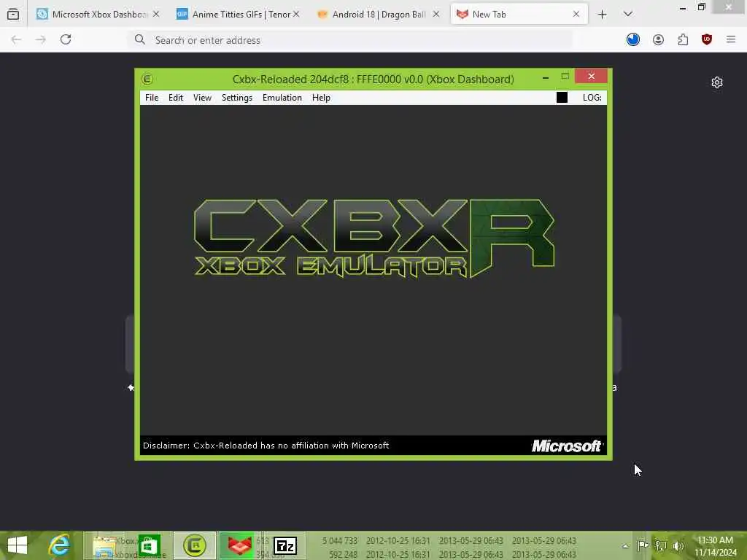Image resolution: width=747 pixels, height=560 pixels.
Task: Open the volume speaker tray icon
Action: (x=678, y=545)
